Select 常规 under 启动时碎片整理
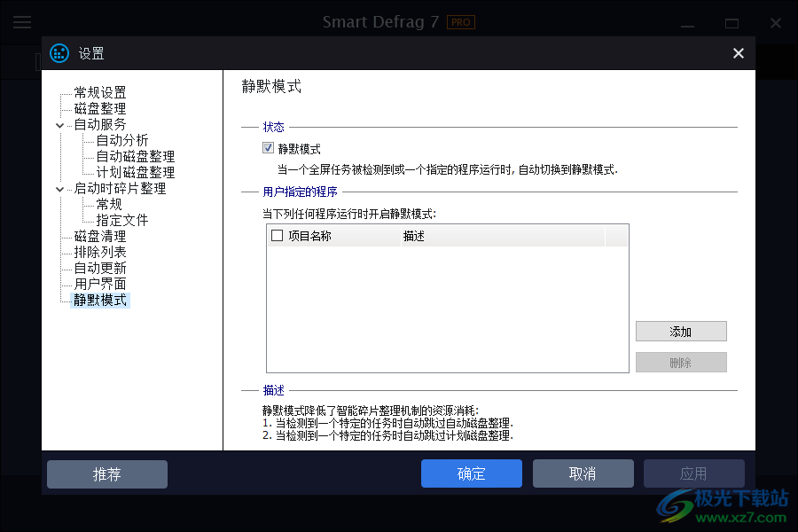This screenshot has width=798, height=532. point(109,205)
